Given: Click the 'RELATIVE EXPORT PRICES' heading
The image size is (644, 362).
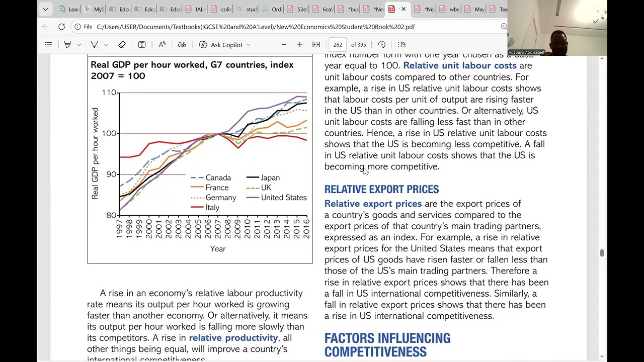Looking at the screenshot, I should [x=381, y=189].
